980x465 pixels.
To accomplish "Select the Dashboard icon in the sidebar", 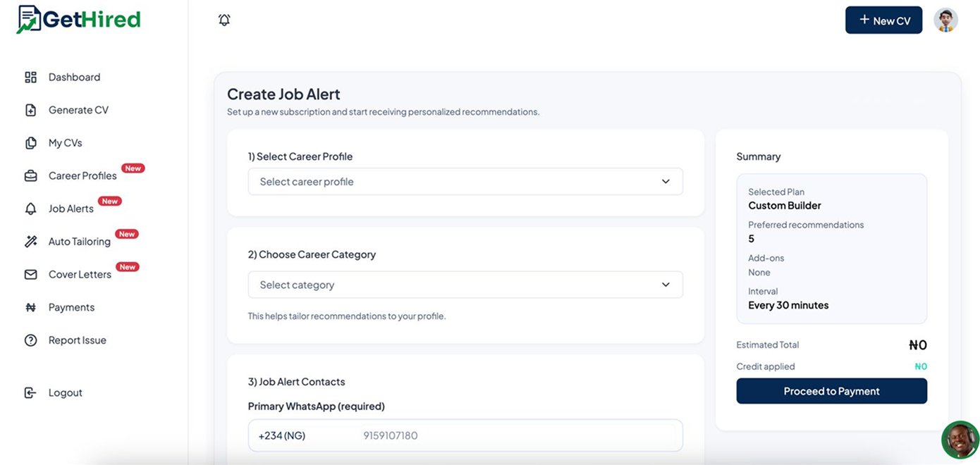I will tap(31, 77).
